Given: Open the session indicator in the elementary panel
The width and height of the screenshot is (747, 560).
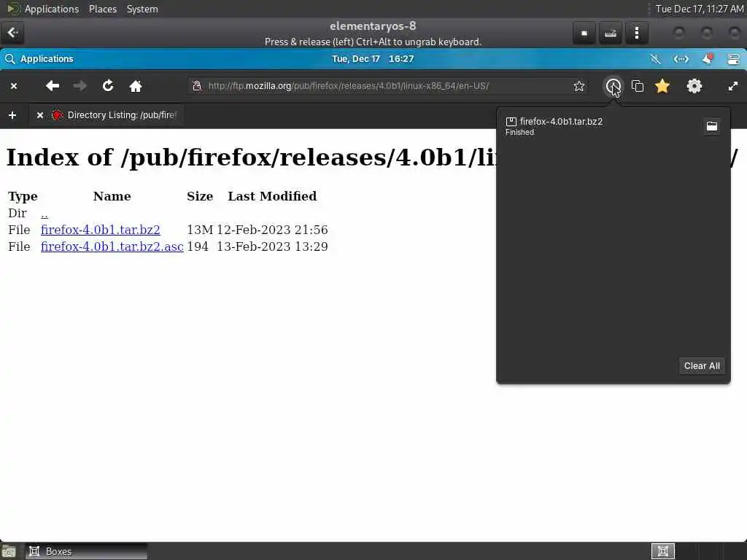Looking at the screenshot, I should click(x=734, y=59).
